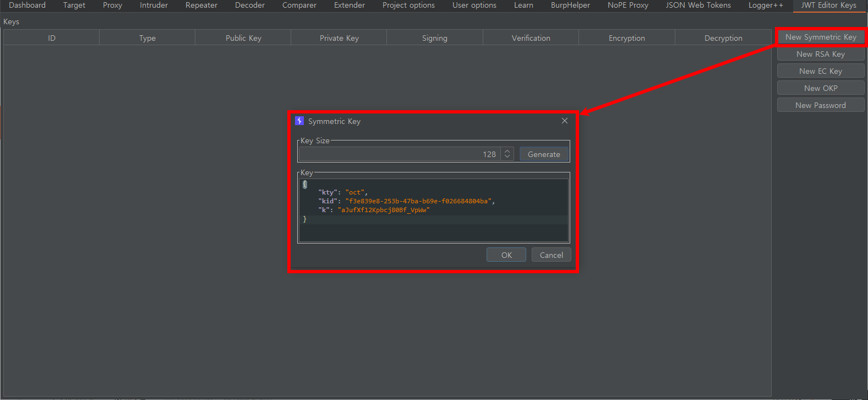The width and height of the screenshot is (868, 400).
Task: Click the Public Key column header
Action: [243, 38]
